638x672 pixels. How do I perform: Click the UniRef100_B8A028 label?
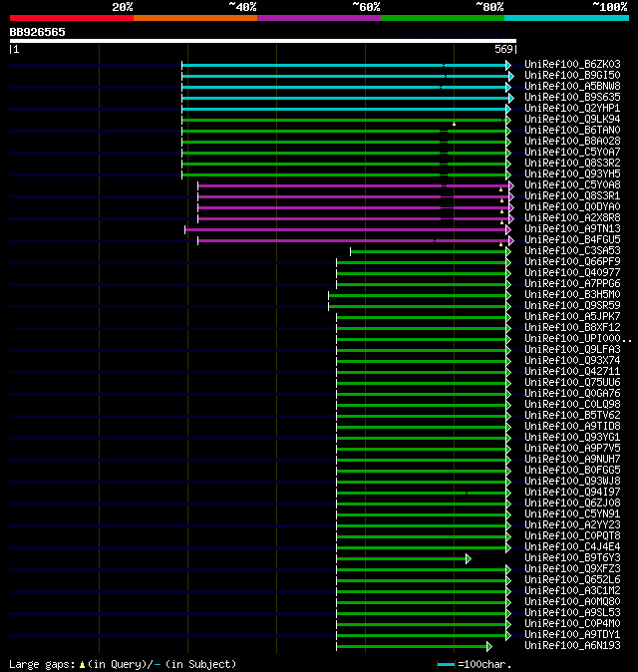572,141
